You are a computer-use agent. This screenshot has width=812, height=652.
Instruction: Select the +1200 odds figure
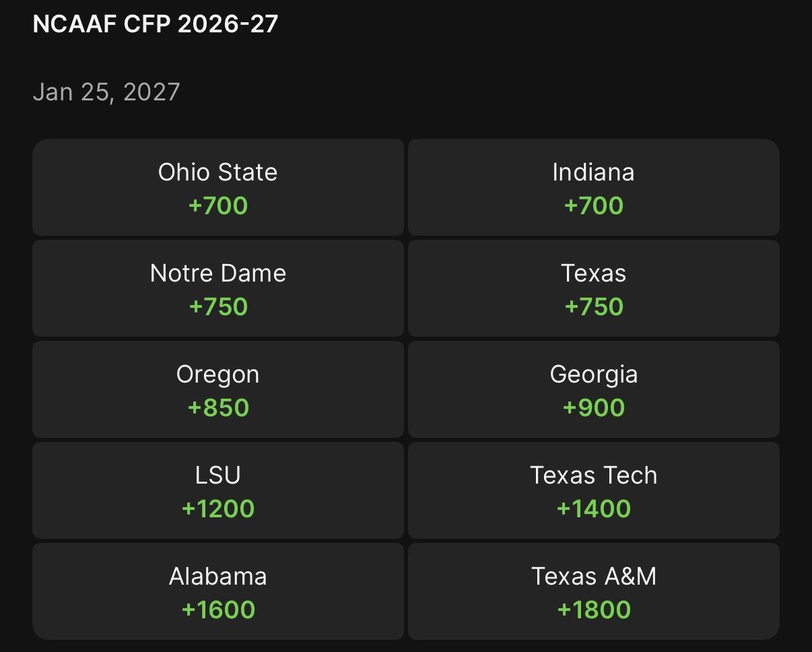(218, 509)
